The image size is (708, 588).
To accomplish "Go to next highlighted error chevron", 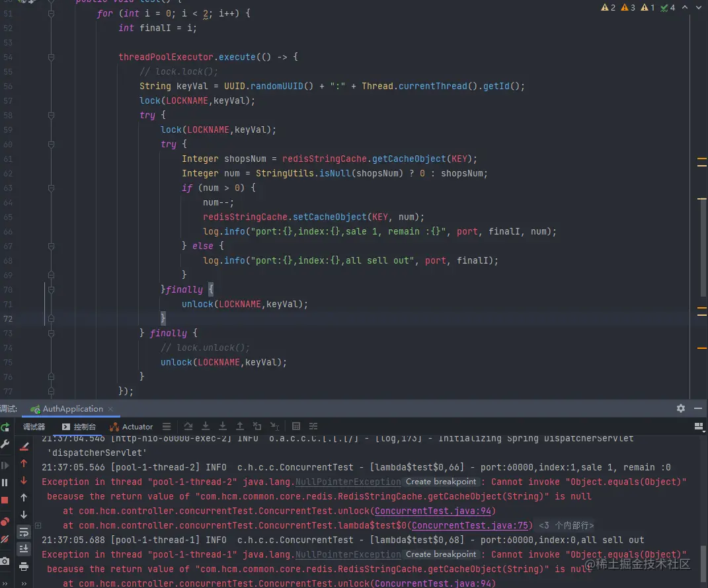I will (700, 7).
